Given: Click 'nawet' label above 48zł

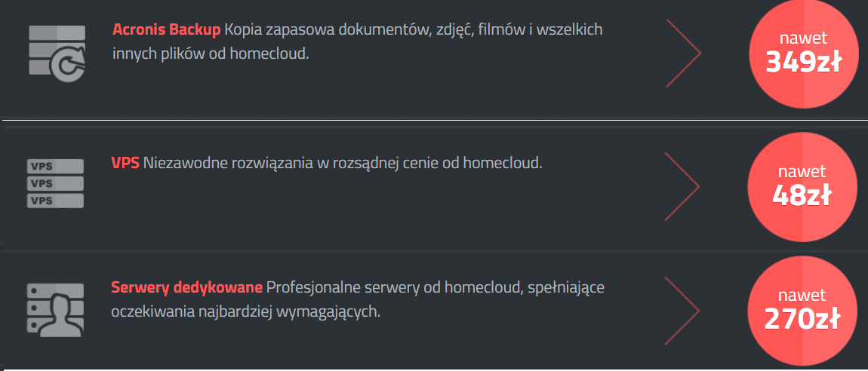Looking at the screenshot, I should (802, 171).
